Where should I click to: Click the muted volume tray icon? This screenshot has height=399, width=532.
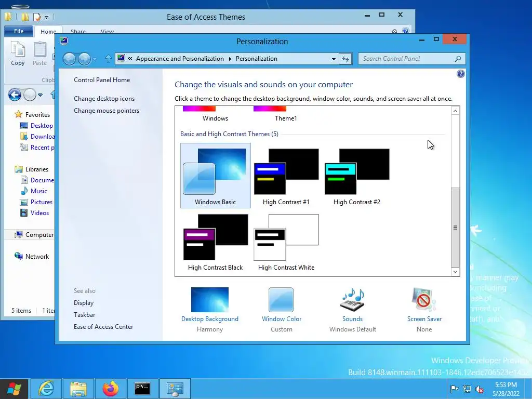coord(479,389)
